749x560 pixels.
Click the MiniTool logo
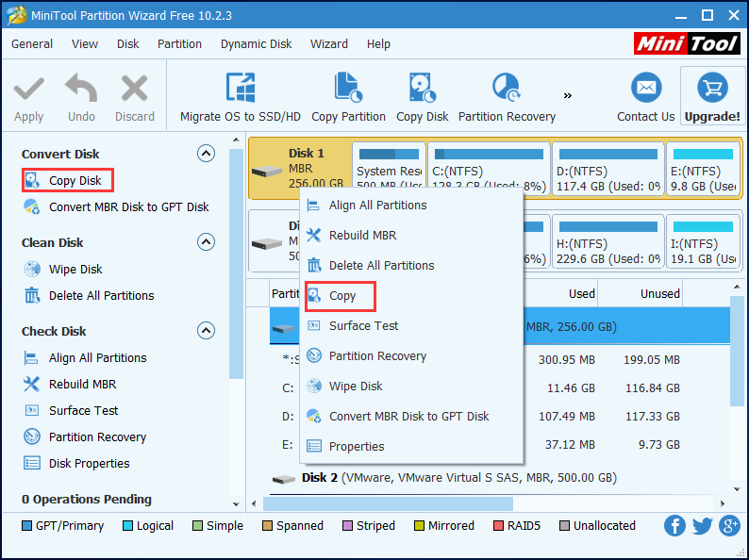click(688, 44)
